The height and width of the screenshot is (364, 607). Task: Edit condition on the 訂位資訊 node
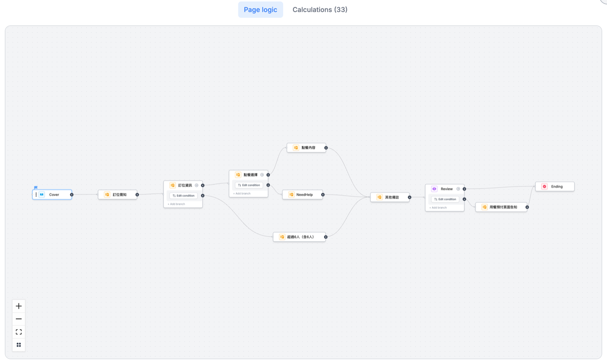click(184, 196)
